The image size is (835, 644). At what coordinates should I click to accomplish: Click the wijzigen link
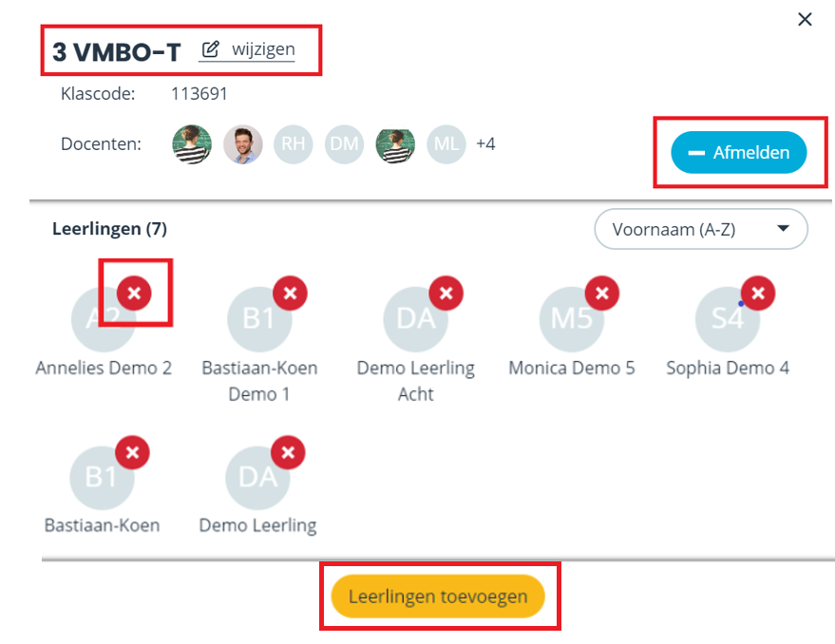pos(263,49)
